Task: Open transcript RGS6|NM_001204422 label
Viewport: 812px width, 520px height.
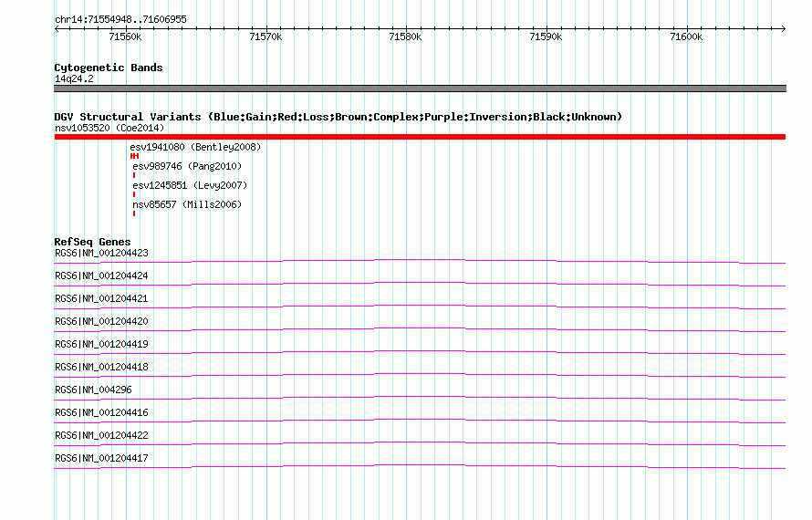Action: pos(101,435)
